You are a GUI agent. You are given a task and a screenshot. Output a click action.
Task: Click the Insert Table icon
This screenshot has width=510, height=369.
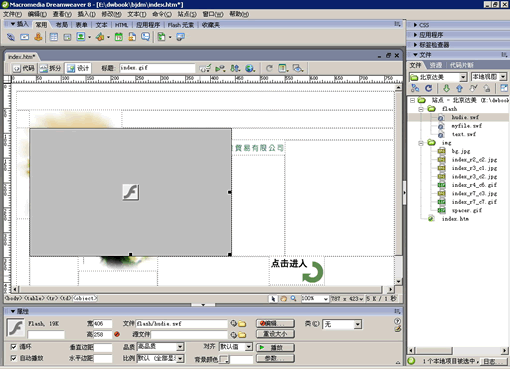pos(54,37)
